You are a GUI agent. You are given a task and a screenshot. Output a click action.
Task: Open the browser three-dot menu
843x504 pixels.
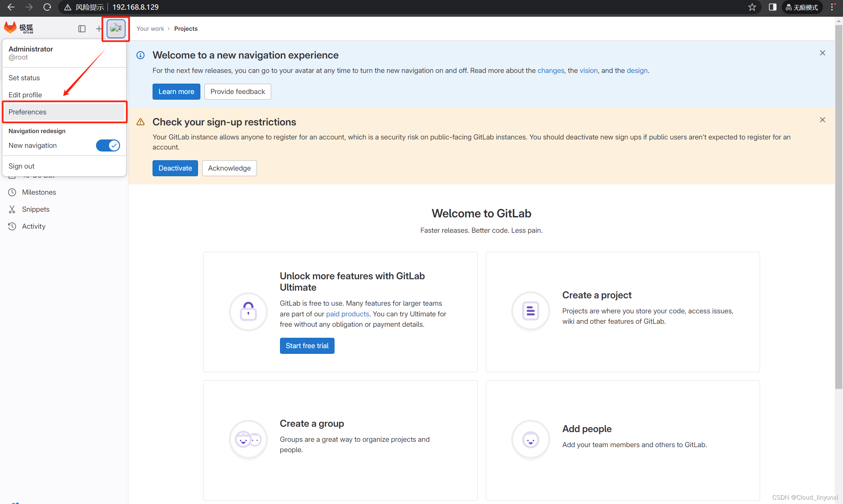(832, 7)
